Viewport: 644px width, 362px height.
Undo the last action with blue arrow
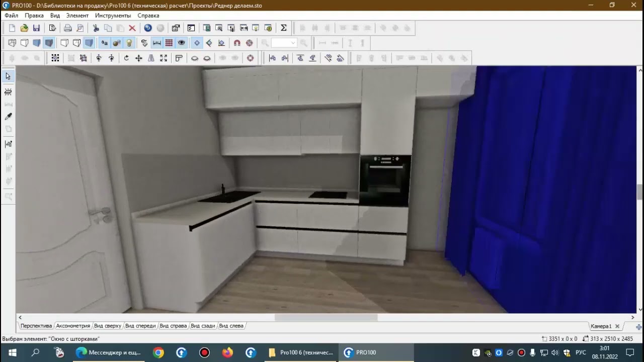(x=148, y=28)
